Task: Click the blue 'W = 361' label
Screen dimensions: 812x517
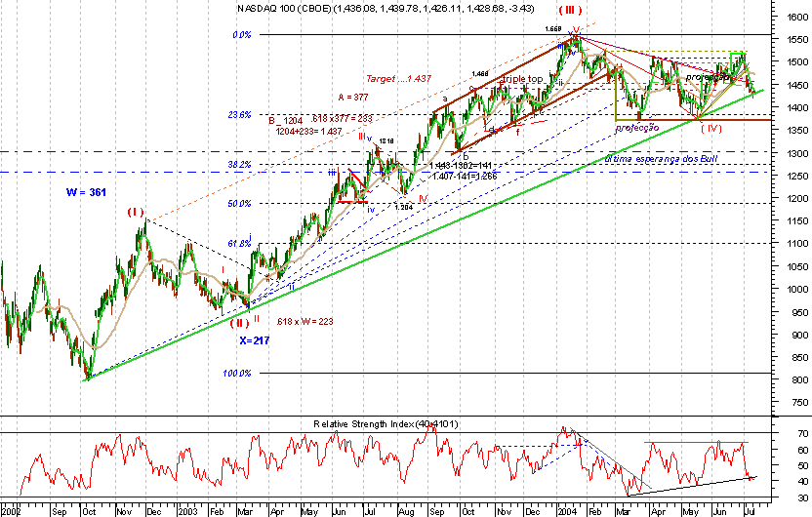Action: point(86,192)
